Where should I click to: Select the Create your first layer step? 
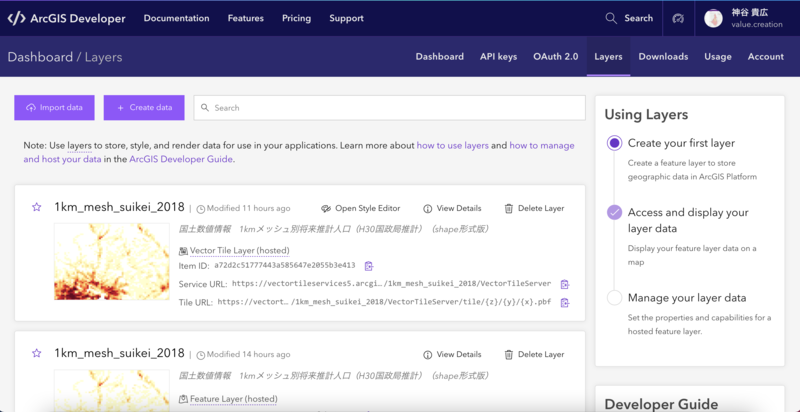[x=614, y=143]
